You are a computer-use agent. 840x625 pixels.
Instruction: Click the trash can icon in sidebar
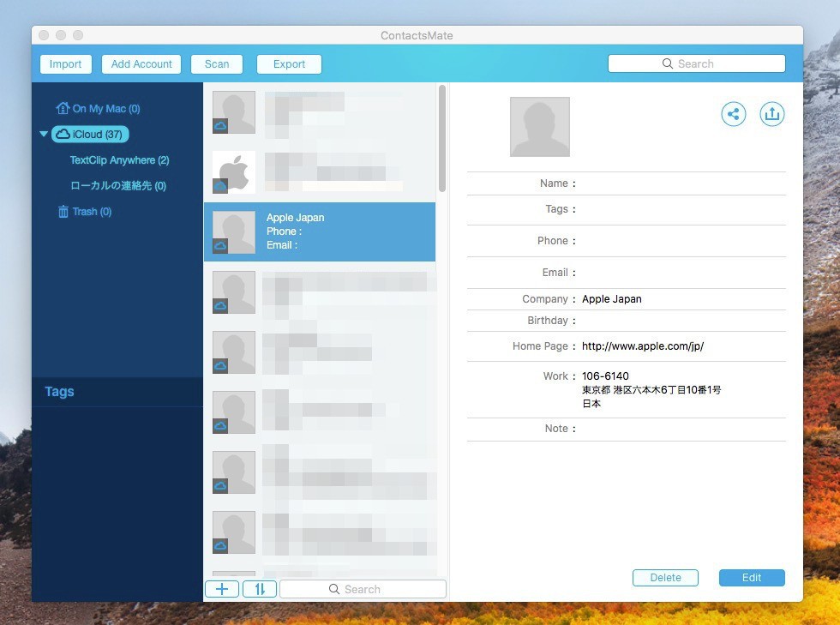(63, 211)
